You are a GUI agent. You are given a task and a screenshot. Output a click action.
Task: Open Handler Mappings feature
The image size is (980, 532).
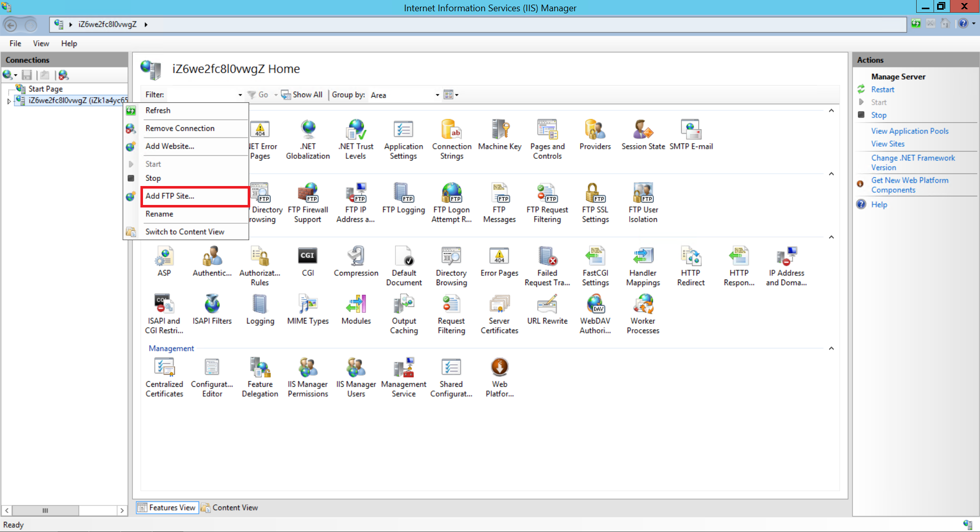point(643,266)
